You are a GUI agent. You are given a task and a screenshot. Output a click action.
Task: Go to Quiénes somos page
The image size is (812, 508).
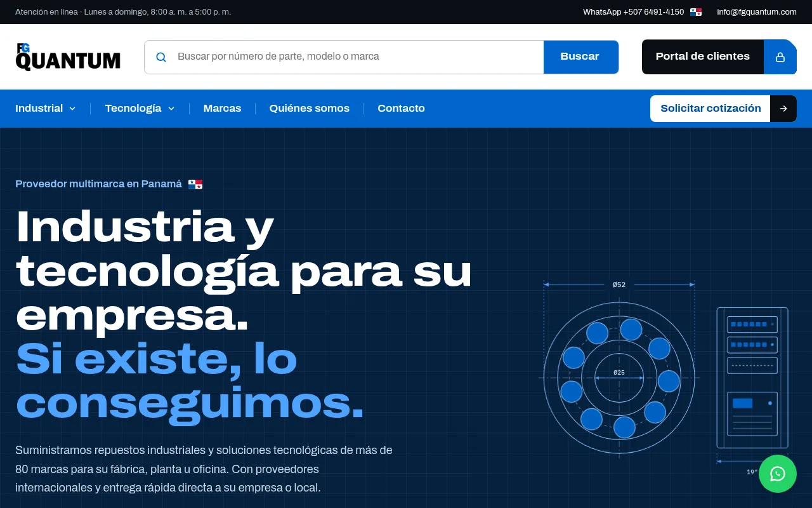pyautogui.click(x=310, y=109)
